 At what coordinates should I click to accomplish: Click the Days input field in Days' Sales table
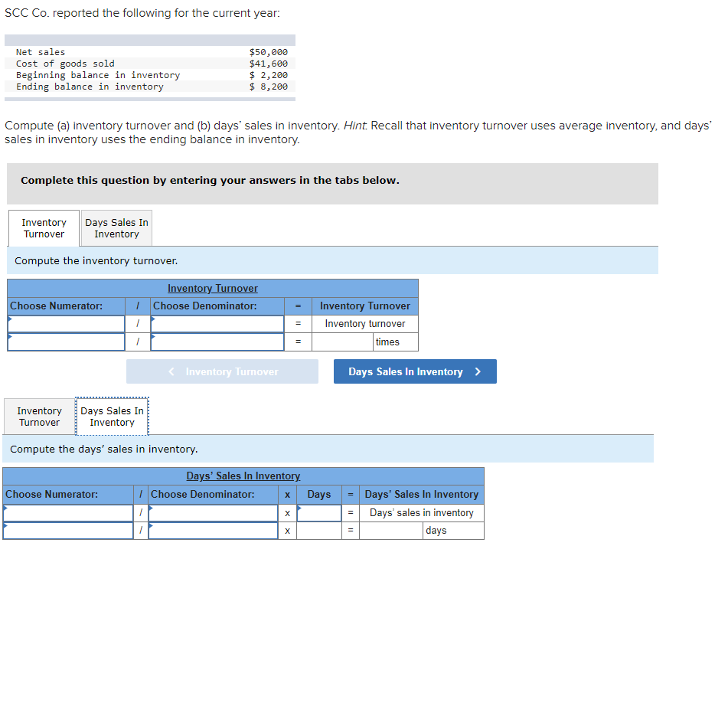click(318, 512)
